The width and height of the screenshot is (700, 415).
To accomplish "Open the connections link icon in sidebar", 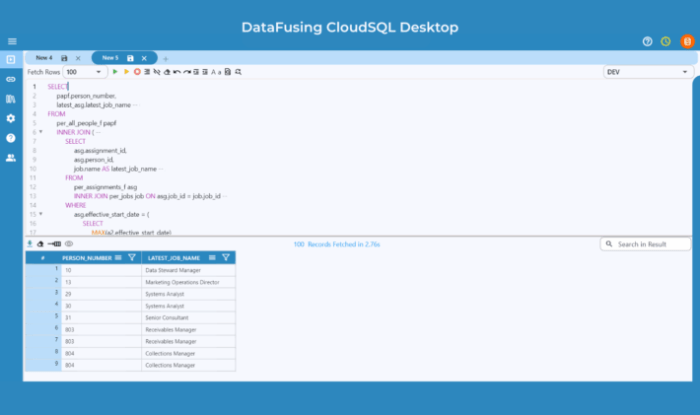I will click(11, 79).
